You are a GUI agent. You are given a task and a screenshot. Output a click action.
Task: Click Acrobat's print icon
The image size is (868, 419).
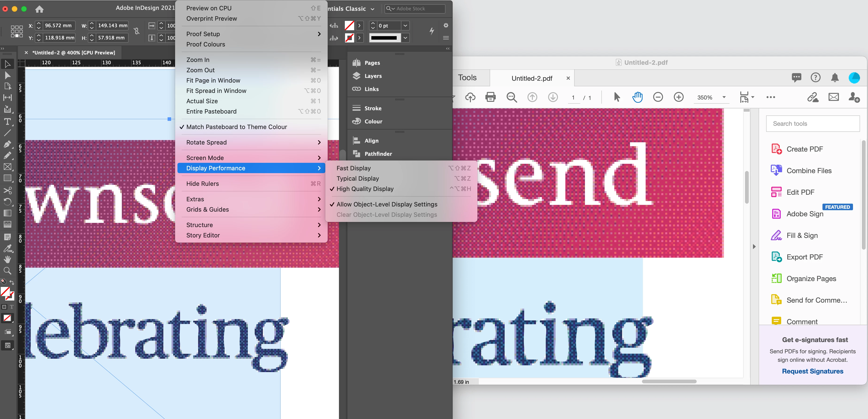coord(490,97)
